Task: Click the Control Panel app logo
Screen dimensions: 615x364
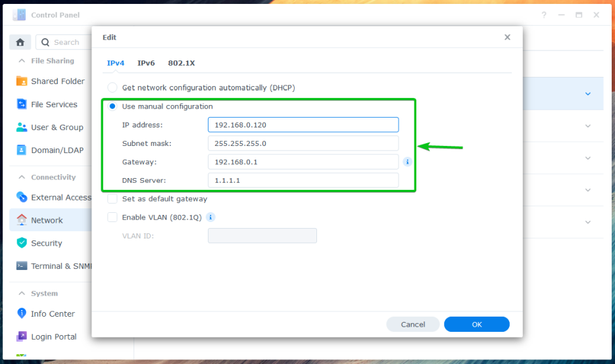Action: pyautogui.click(x=19, y=15)
